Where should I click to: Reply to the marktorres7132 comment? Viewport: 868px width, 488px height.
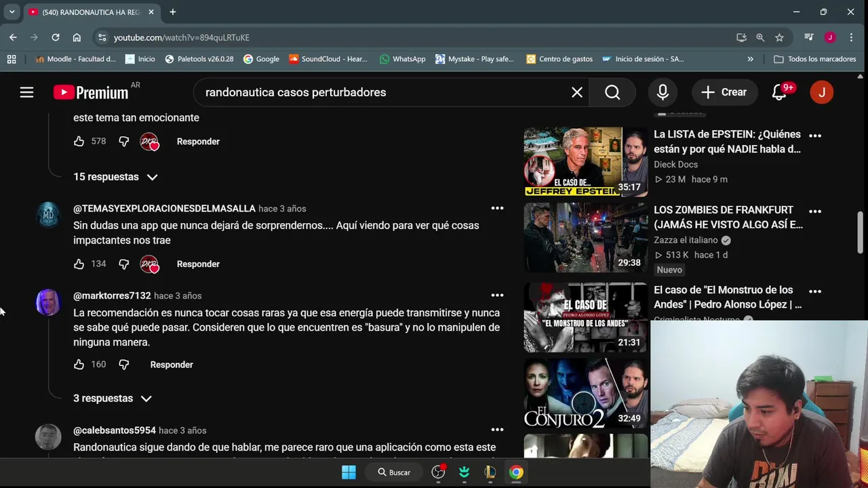click(x=172, y=365)
